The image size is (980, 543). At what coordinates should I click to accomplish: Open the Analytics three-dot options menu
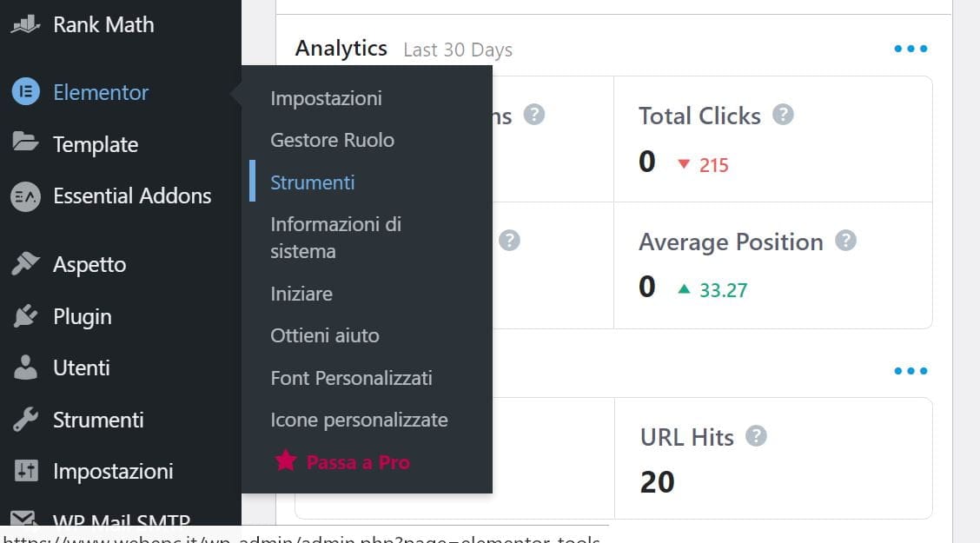tap(910, 48)
